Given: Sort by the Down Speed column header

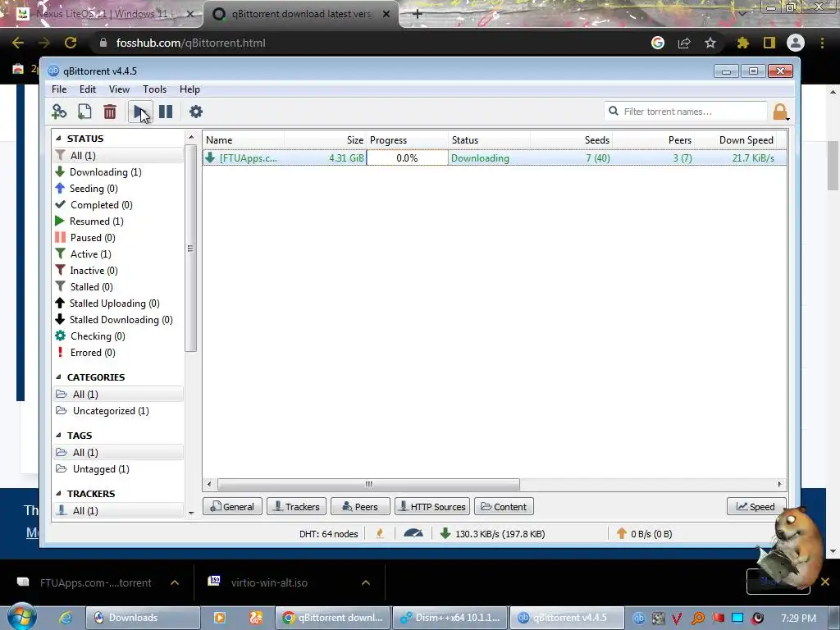Looking at the screenshot, I should [734, 139].
